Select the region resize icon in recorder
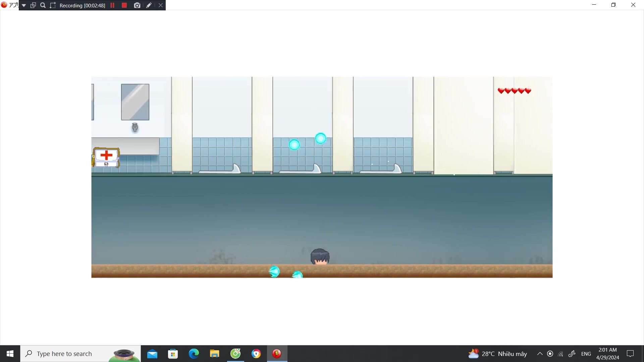 pyautogui.click(x=53, y=5)
